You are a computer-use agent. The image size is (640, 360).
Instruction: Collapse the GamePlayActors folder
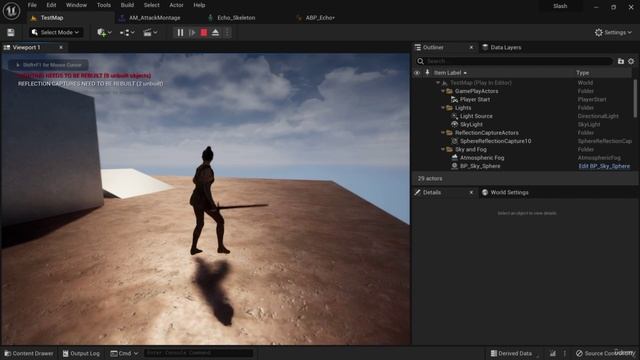443,91
